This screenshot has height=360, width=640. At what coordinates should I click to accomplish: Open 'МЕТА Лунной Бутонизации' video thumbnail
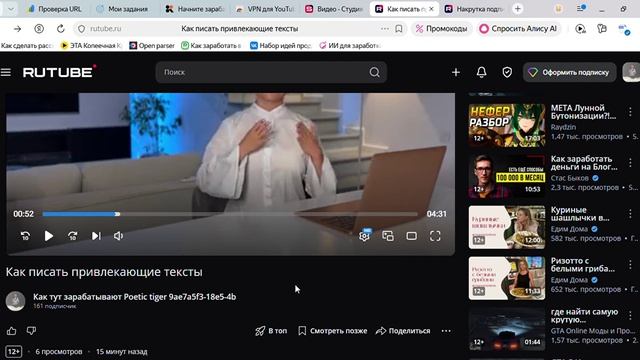(507, 125)
